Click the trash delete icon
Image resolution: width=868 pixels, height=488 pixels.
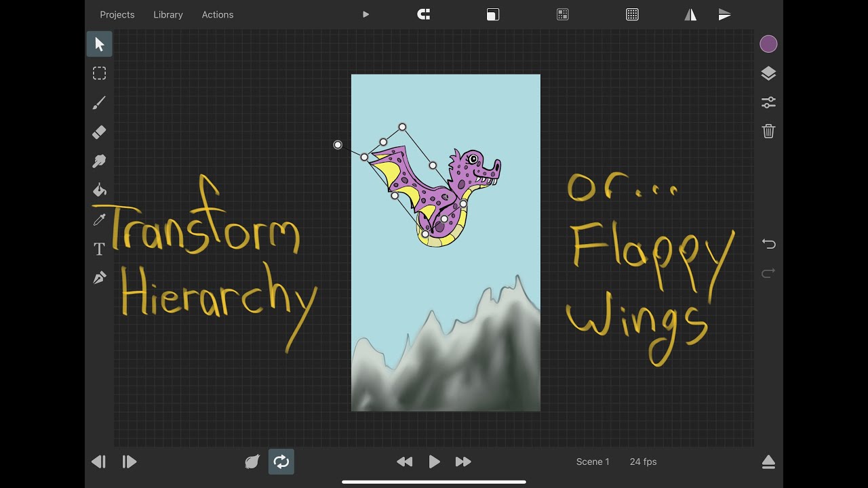tap(768, 131)
